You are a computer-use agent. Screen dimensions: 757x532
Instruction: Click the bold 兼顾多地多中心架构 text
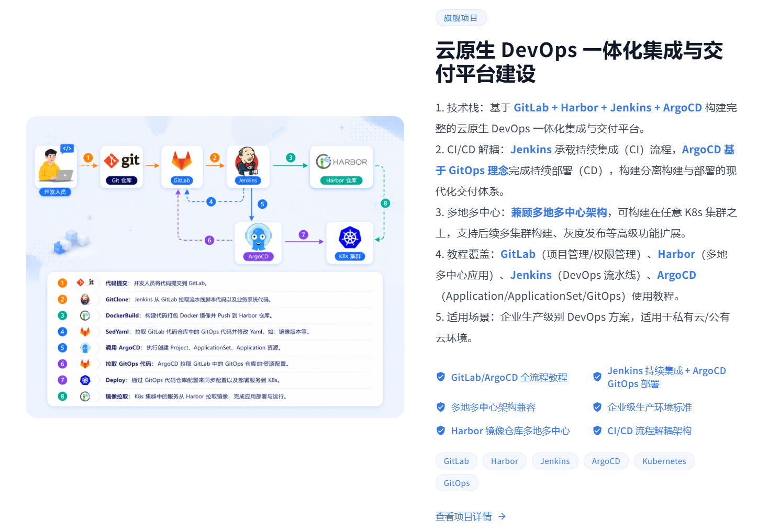click(x=559, y=212)
